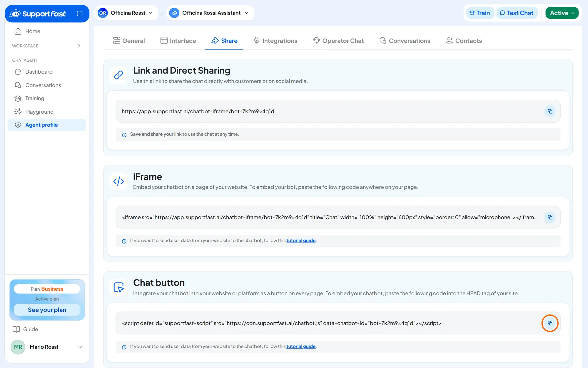Viewport: 588px width, 368px height.
Task: Click the code brackets icon beside iFrame
Action: (118, 181)
